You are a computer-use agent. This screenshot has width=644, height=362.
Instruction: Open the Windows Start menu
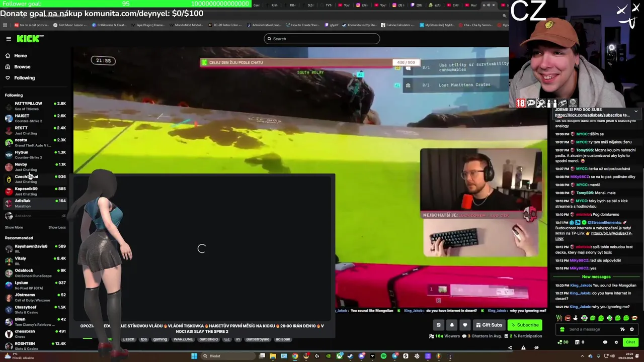pyautogui.click(x=194, y=356)
